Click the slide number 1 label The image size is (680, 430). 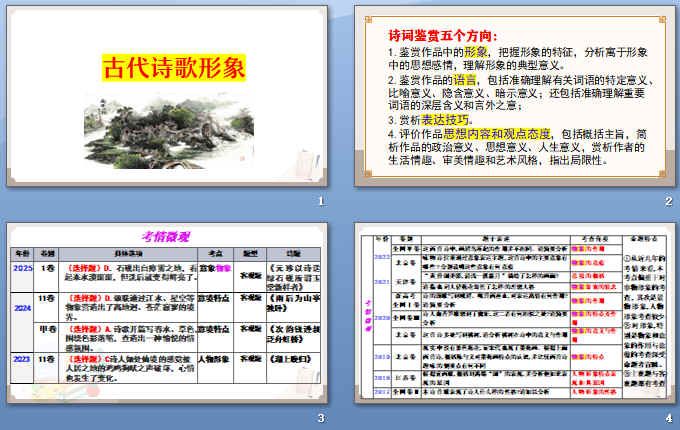pos(320,202)
